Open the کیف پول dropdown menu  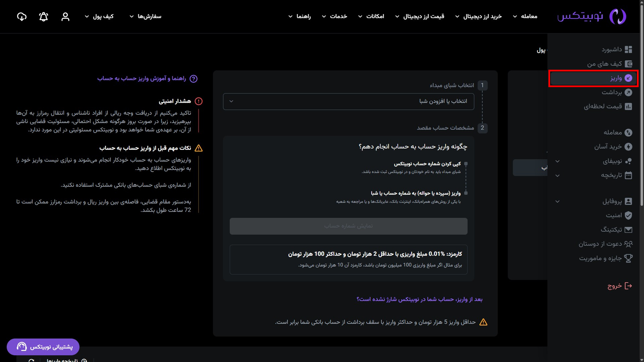(99, 16)
